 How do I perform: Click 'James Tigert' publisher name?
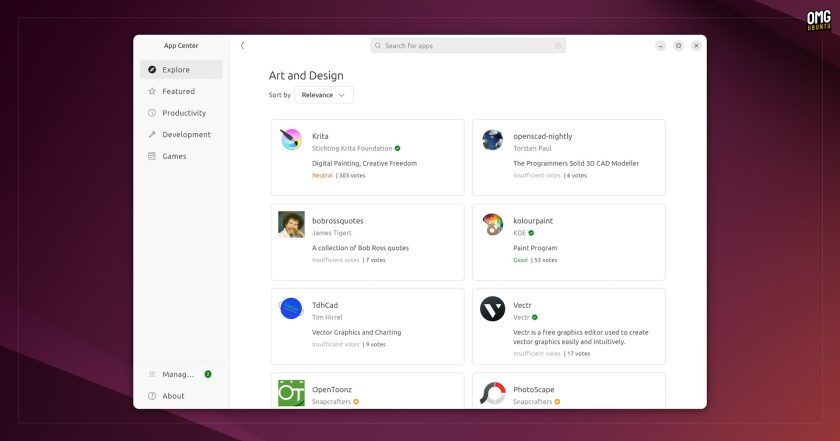click(332, 233)
